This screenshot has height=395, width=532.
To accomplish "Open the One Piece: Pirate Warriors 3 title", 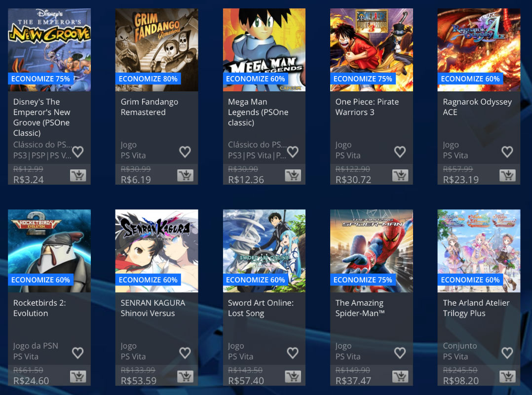I will pyautogui.click(x=367, y=107).
